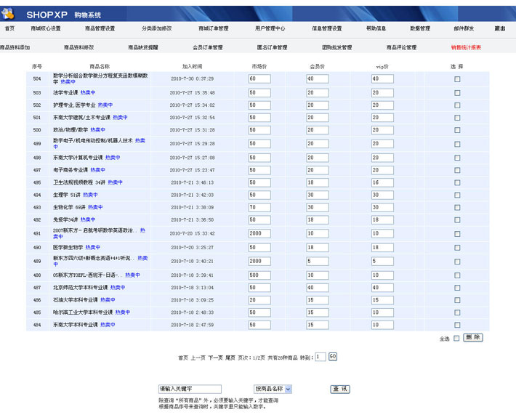Focus the 转到 page number field
516x420 pixels.
click(x=321, y=357)
